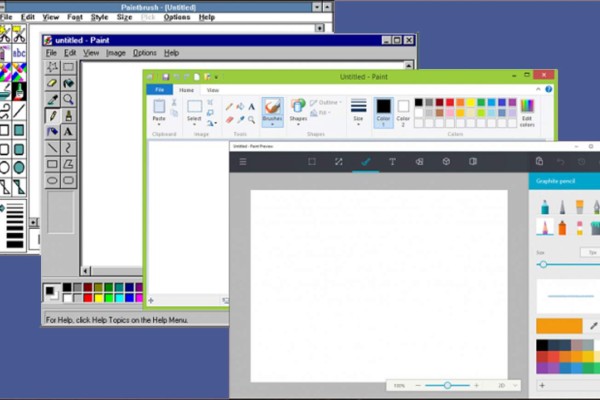This screenshot has height=400, width=600.
Task: Select the Eraser tool in Windows 95 Paint
Action: point(52,83)
